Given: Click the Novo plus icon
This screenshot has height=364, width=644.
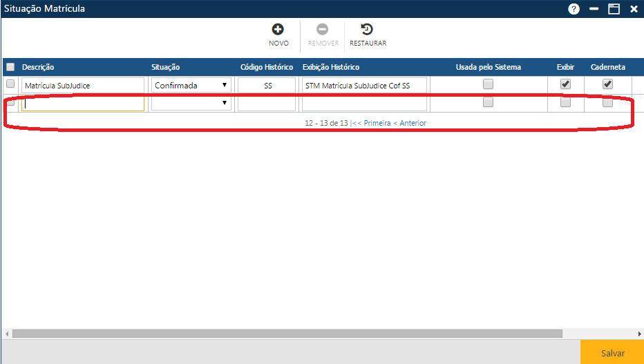Looking at the screenshot, I should 278,30.
